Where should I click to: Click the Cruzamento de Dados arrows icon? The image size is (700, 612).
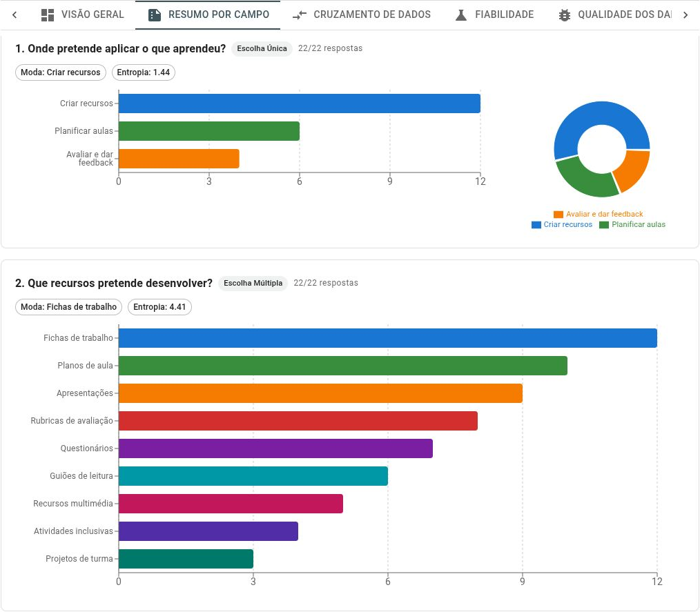click(x=299, y=14)
